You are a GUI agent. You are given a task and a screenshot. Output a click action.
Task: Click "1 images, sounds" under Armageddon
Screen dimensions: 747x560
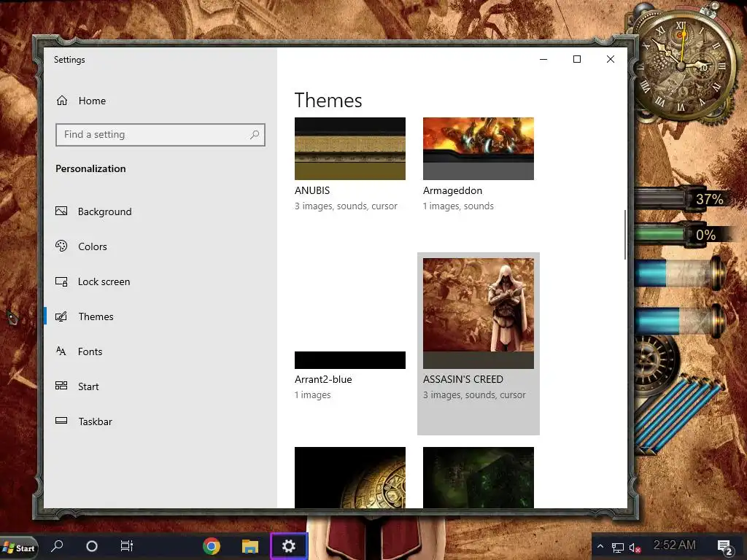pos(458,206)
